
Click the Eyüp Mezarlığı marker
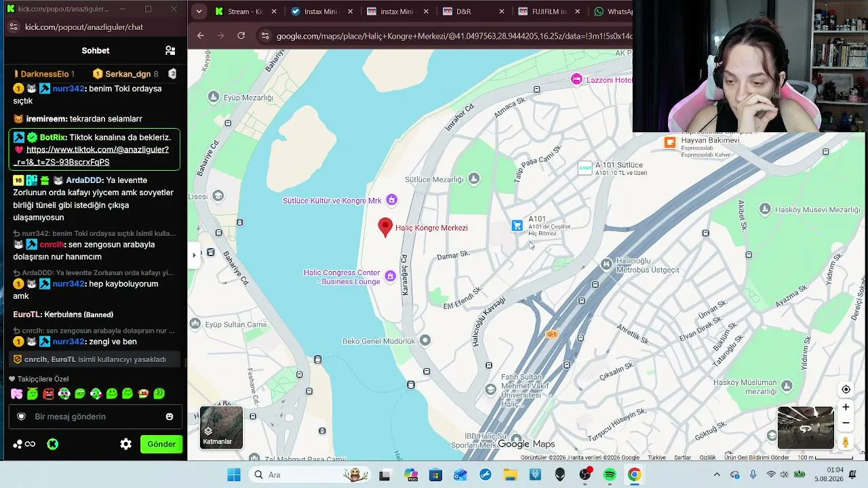(214, 98)
